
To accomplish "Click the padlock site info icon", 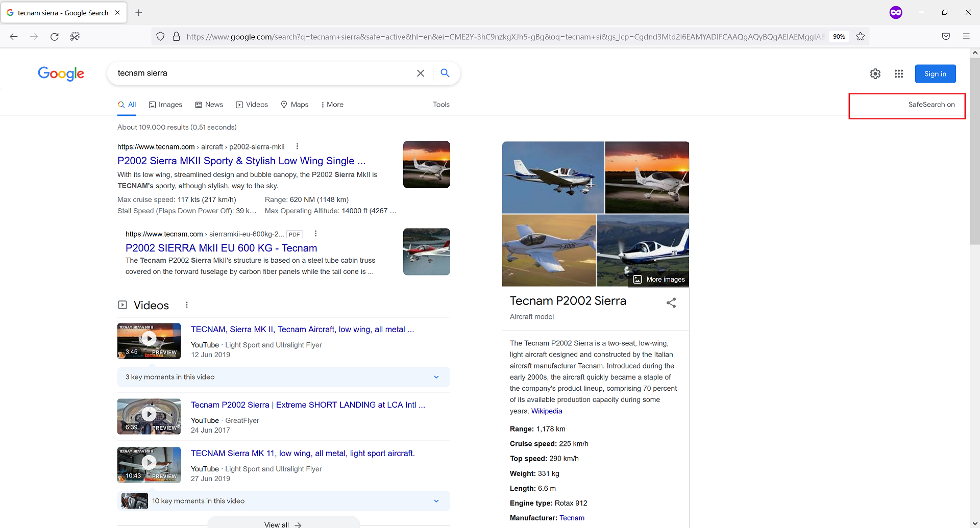I will (x=176, y=36).
